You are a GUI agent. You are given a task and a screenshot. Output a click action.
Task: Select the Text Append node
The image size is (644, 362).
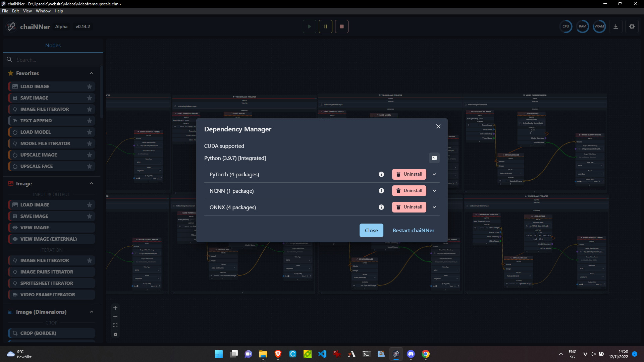51,121
